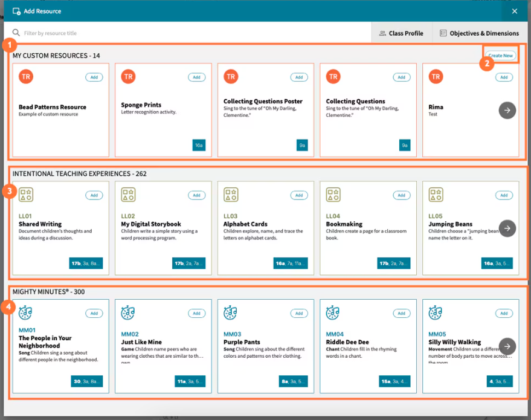Click the arrow on Jumping Beans card

tap(506, 228)
